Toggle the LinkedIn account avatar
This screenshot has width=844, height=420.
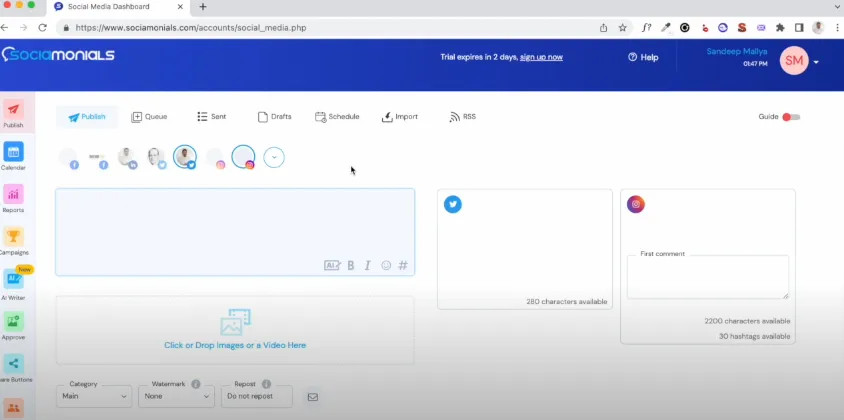[127, 157]
